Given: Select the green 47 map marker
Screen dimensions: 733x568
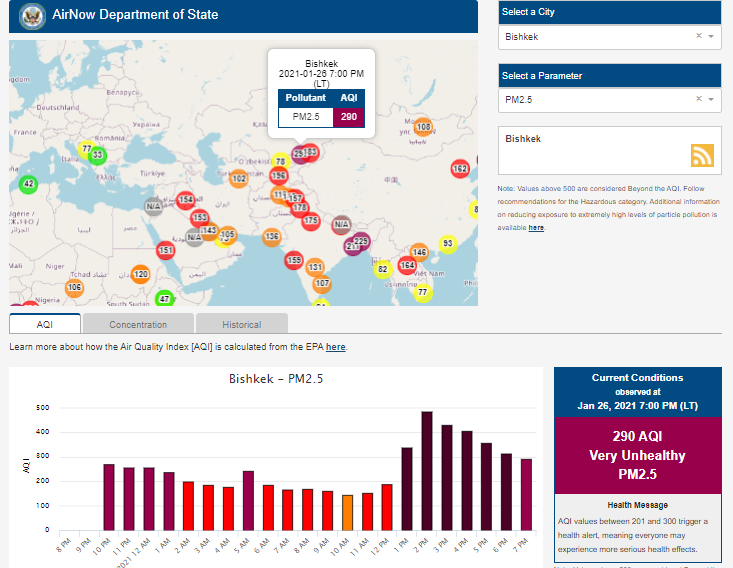Looking at the screenshot, I should [x=165, y=299].
